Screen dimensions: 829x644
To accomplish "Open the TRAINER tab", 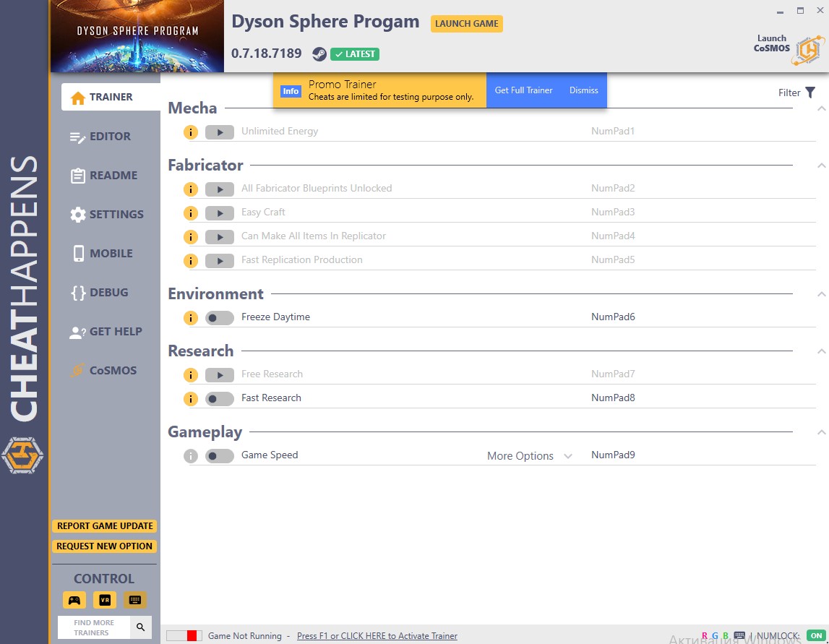I will click(x=111, y=97).
